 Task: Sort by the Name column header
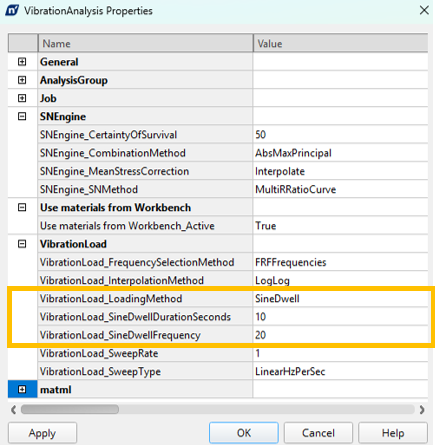[145, 43]
